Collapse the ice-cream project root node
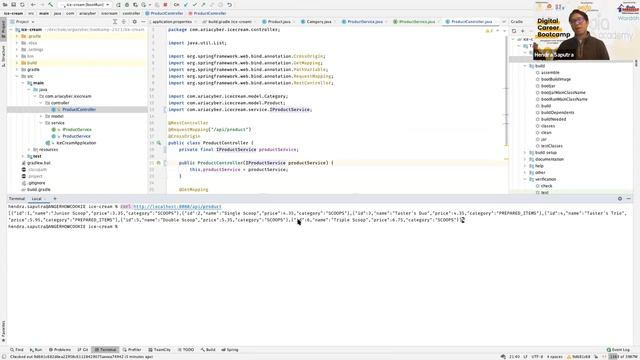640x360 pixels. pyautogui.click(x=12, y=30)
